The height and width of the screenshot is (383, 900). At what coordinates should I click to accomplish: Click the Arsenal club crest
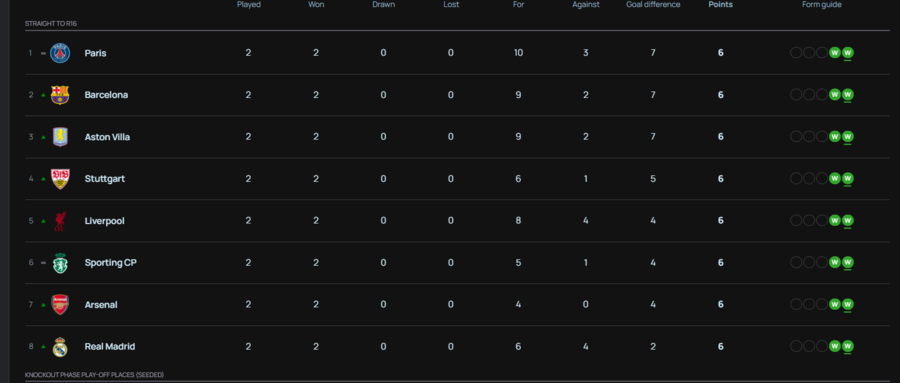coord(60,304)
